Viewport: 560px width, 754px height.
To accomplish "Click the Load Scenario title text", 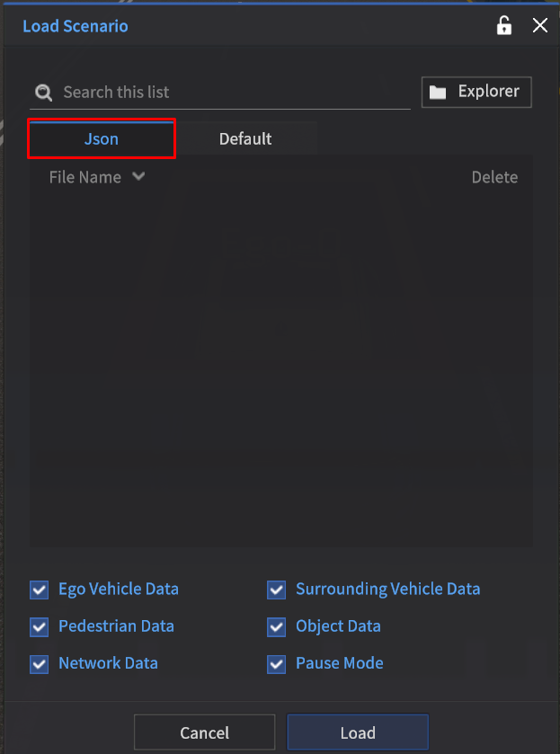I will point(76,26).
